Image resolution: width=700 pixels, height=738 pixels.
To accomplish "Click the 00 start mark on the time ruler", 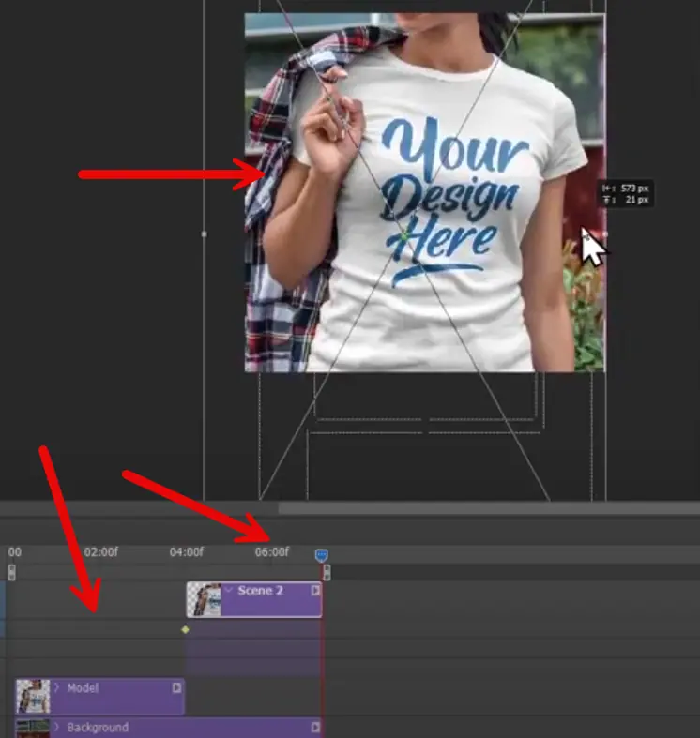I will [x=15, y=551].
